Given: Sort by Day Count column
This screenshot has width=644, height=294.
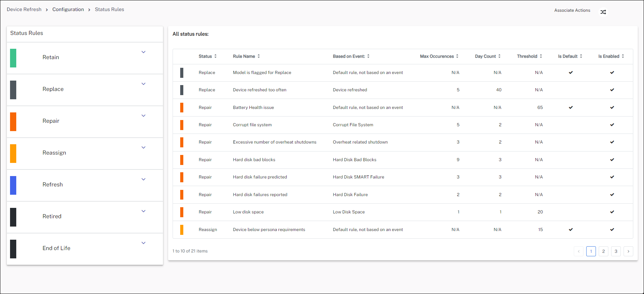Looking at the screenshot, I should [488, 56].
